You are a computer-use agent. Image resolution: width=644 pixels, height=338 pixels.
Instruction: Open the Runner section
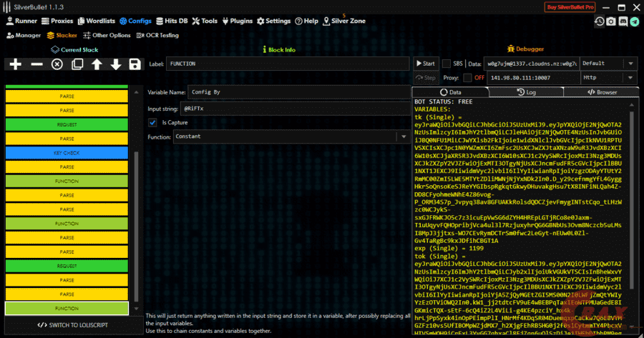coord(21,21)
